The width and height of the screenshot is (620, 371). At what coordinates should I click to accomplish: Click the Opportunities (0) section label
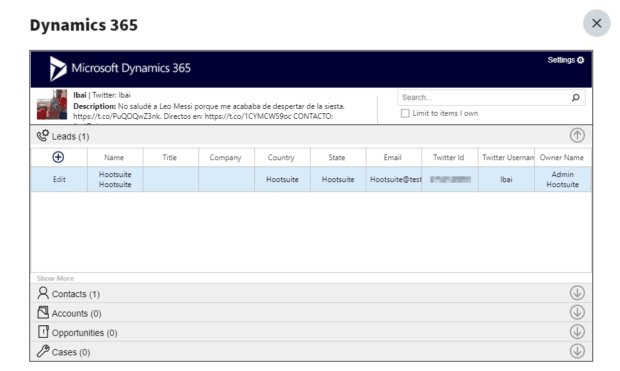pyautogui.click(x=85, y=333)
